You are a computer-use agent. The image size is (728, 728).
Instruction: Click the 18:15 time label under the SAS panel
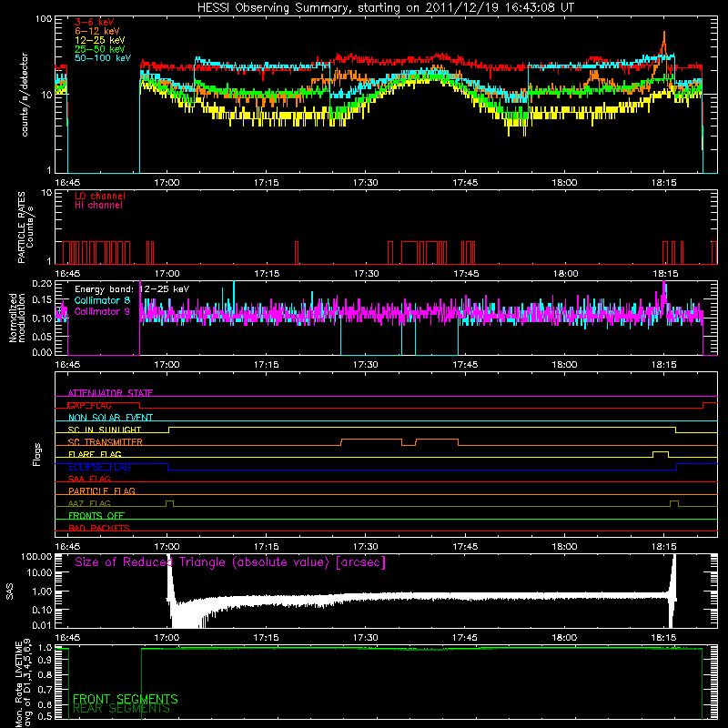664,638
